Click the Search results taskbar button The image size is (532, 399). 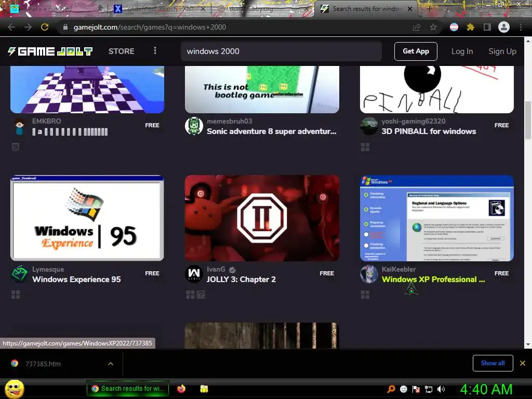tap(128, 389)
